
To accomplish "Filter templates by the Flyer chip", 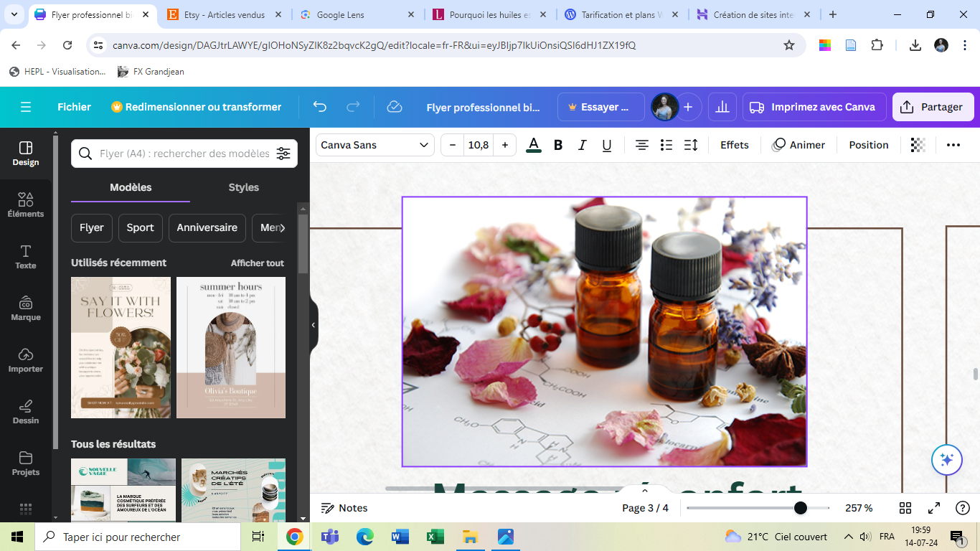I will pyautogui.click(x=92, y=227).
